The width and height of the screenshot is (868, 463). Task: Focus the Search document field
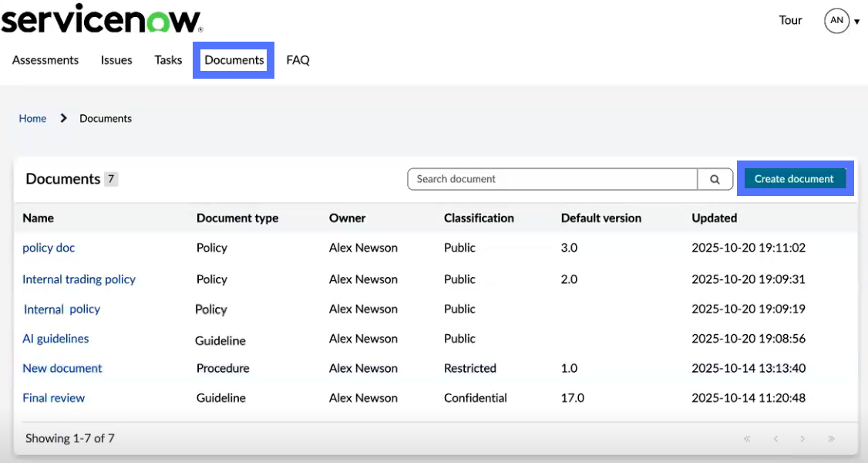pos(553,179)
